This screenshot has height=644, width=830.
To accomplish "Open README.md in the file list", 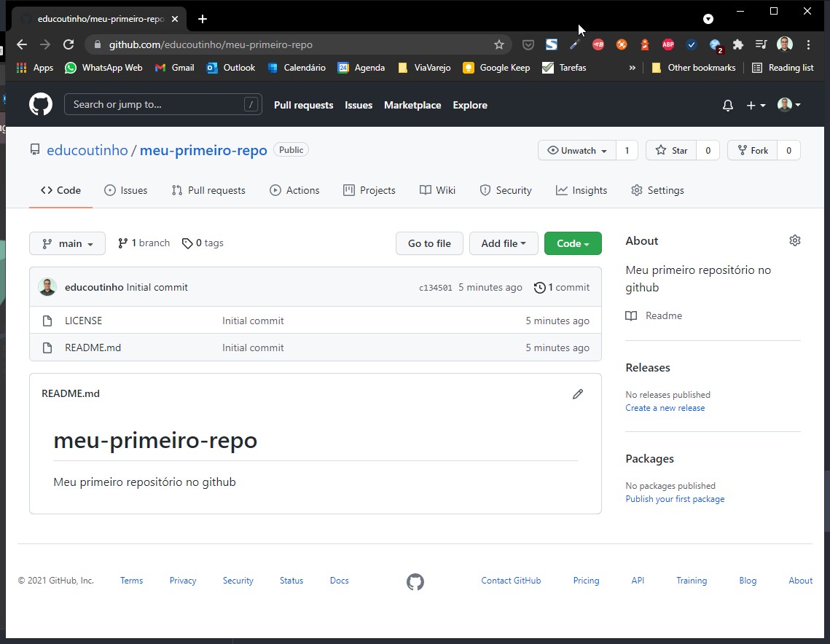I will coord(93,347).
